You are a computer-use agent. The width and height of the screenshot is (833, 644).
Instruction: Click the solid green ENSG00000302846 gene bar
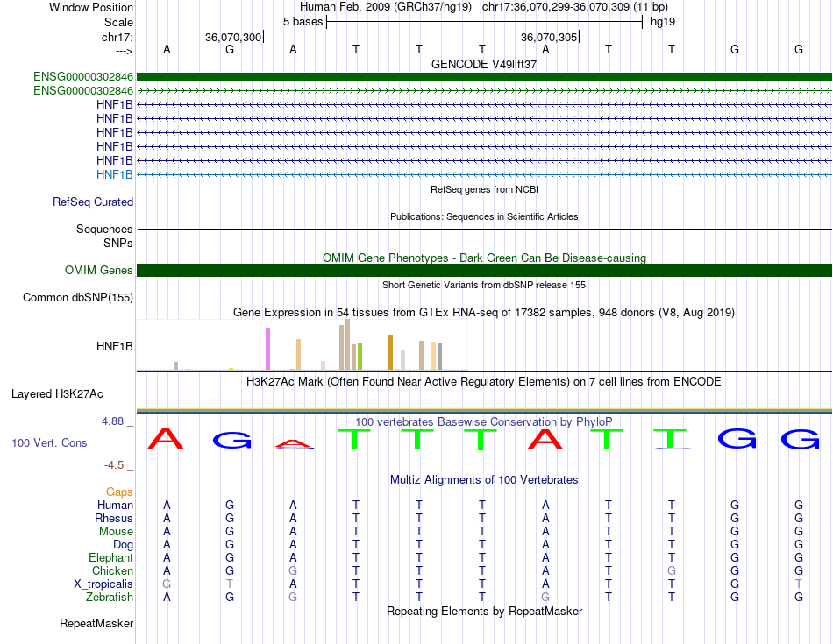(484, 76)
